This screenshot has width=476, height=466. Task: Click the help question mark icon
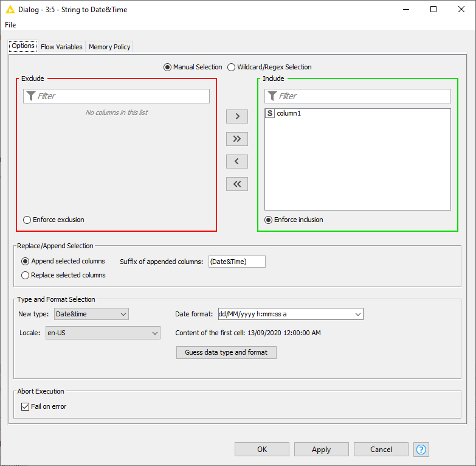421,450
